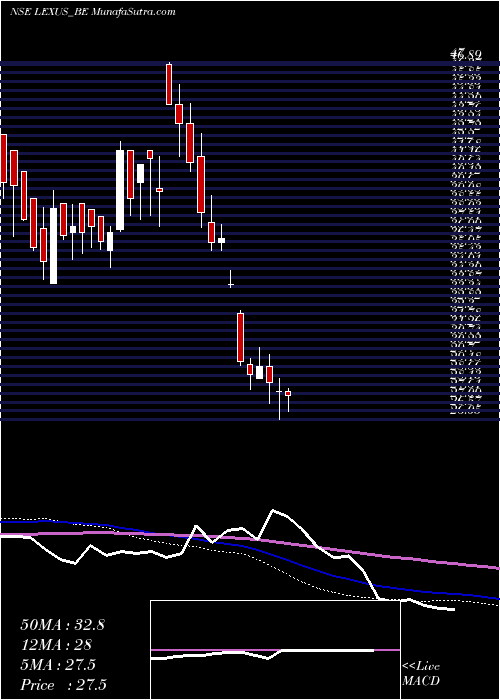Click the "12MA : 28" readout
This screenshot has height=700, width=500.
56,645
